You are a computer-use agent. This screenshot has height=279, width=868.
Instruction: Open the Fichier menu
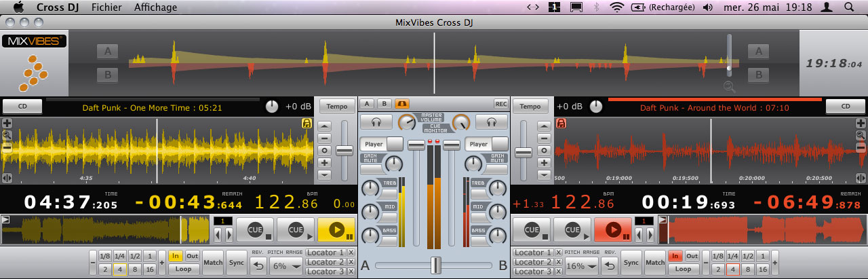point(107,7)
